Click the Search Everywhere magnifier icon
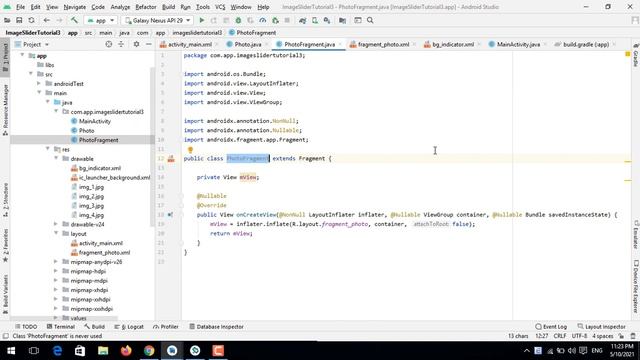The width and height of the screenshot is (640, 360). click(370, 20)
